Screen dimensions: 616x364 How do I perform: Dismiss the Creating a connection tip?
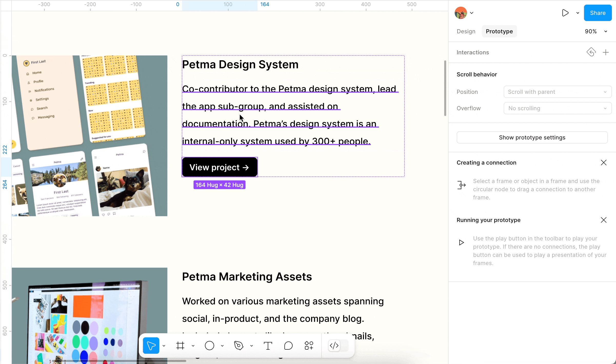tap(604, 163)
